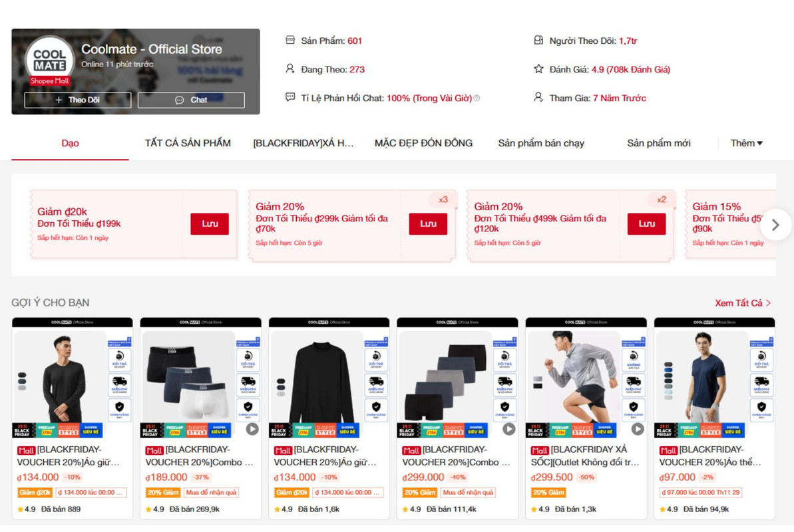Viewport: 794px width, 532px height.
Task: Click the star icon next to Đánh Giá
Action: coord(538,69)
